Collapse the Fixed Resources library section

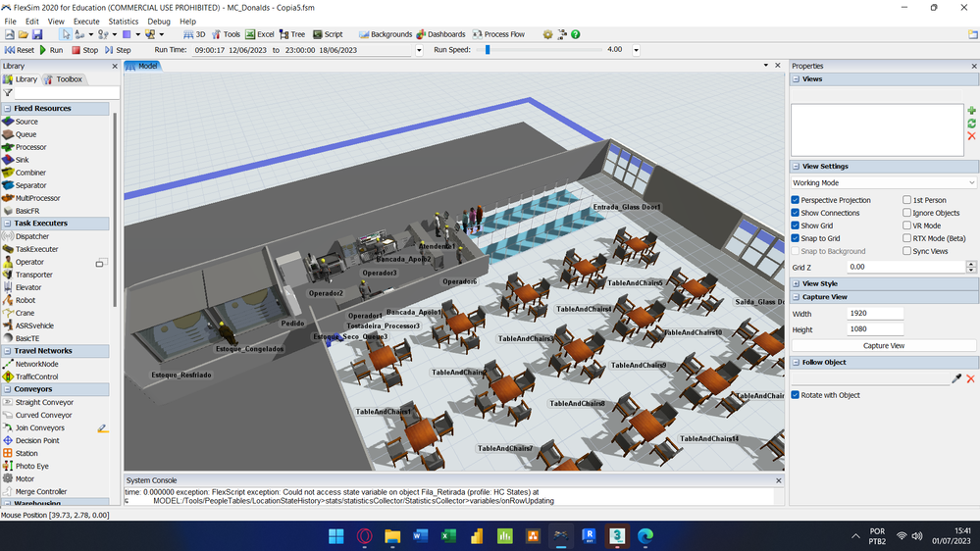8,108
